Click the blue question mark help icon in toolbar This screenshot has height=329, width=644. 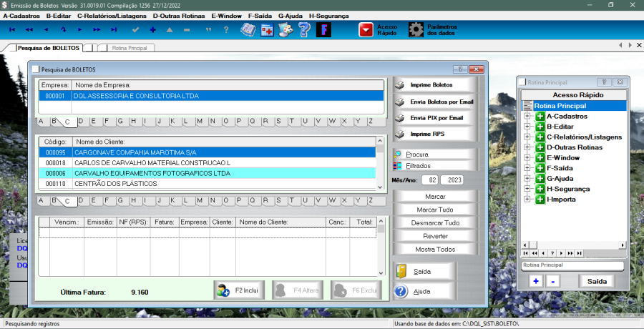point(304,30)
